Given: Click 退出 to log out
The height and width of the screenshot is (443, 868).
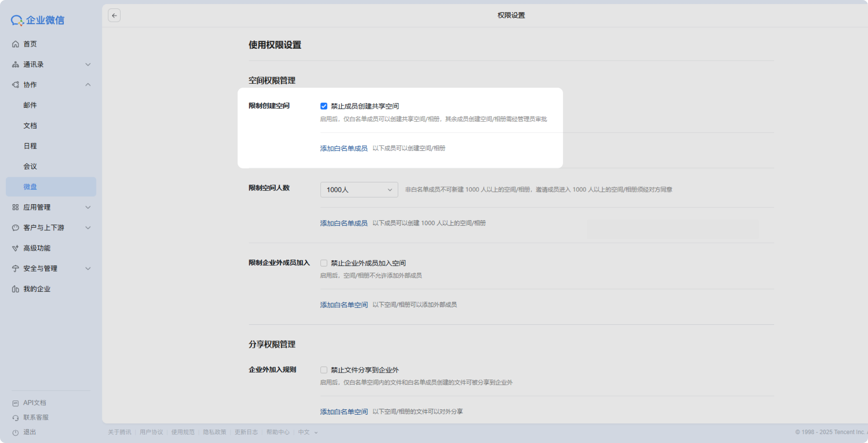Looking at the screenshot, I should tap(30, 432).
